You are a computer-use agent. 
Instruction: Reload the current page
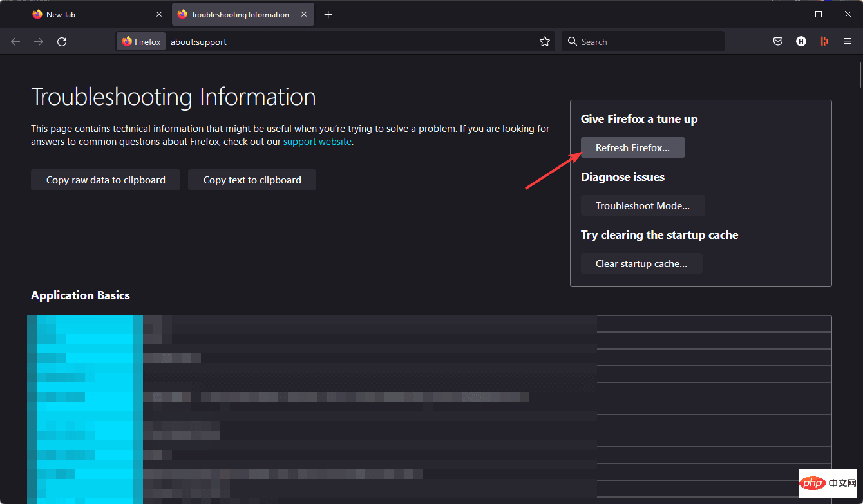[62, 42]
